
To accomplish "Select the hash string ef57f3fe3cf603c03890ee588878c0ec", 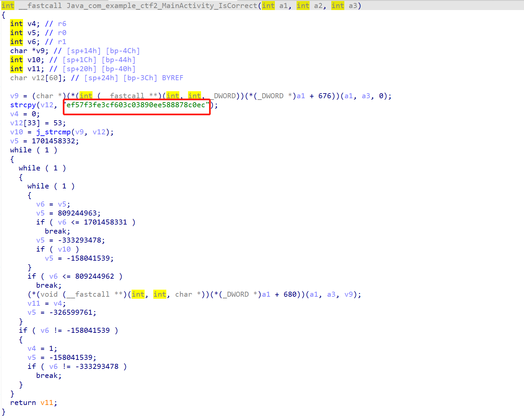I will coord(136,105).
